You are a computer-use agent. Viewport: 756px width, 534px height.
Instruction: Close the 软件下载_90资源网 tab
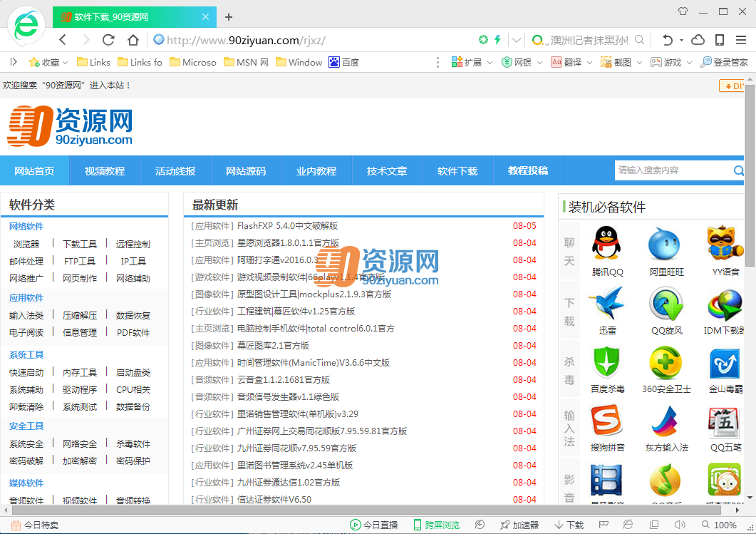[x=205, y=17]
